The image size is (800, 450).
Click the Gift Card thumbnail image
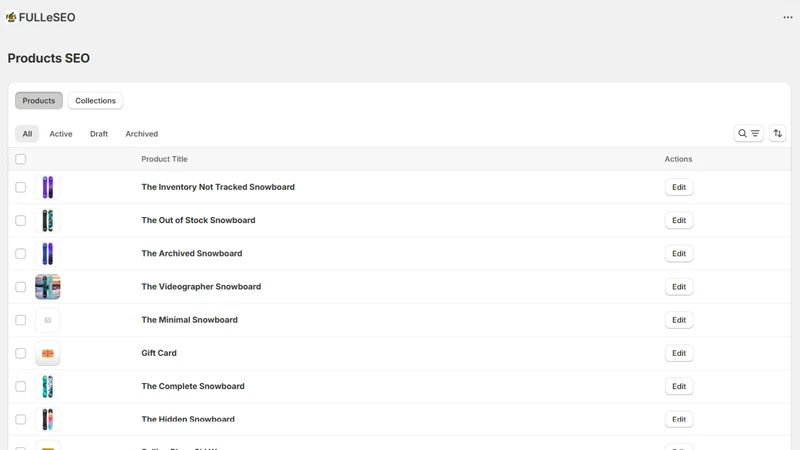point(47,353)
